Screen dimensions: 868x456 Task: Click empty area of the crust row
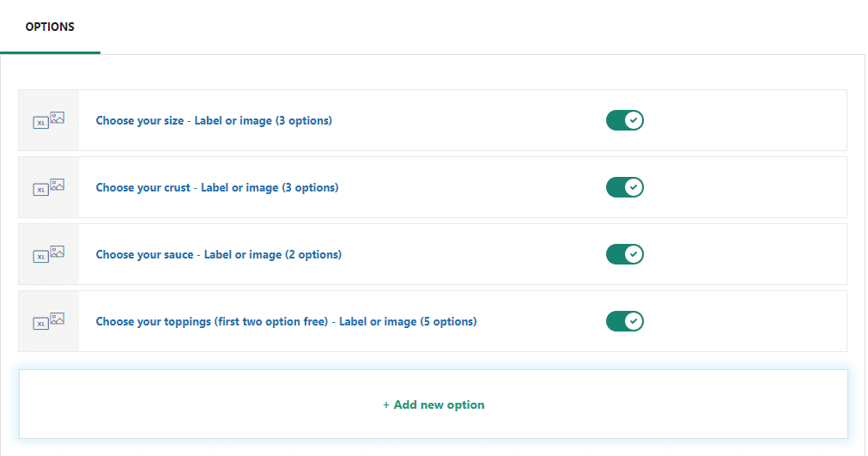click(742, 187)
